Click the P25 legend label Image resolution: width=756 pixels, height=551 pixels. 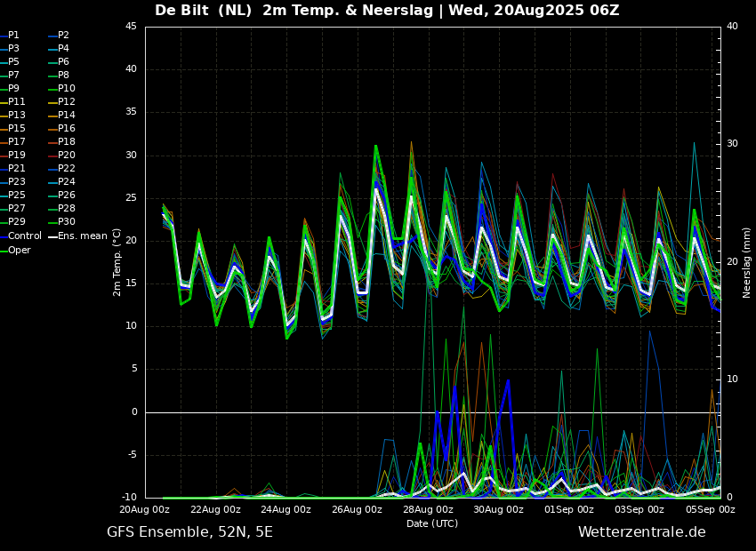17,196
